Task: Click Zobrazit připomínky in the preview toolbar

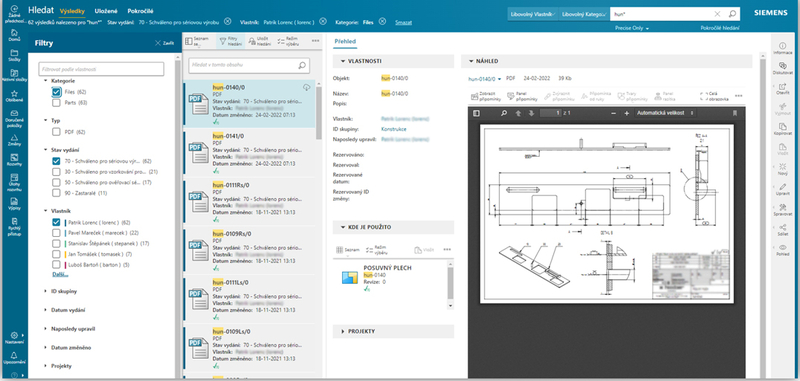Action: pos(485,95)
